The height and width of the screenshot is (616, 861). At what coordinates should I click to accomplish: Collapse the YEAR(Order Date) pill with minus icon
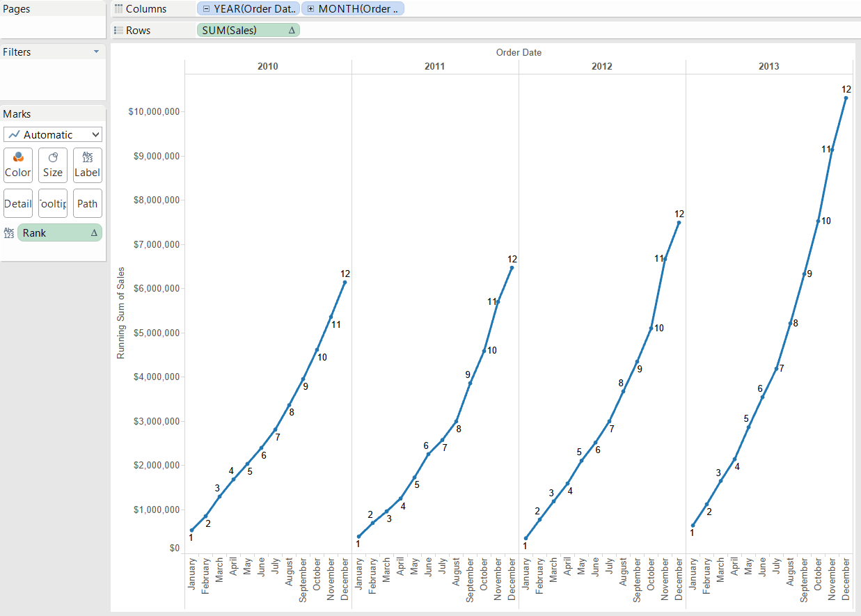(x=206, y=9)
